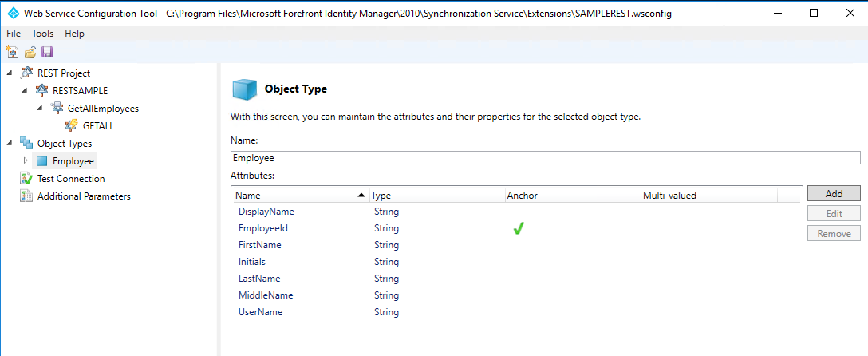Image resolution: width=868 pixels, height=356 pixels.
Task: Click String type in LastName row
Action: pyautogui.click(x=386, y=279)
